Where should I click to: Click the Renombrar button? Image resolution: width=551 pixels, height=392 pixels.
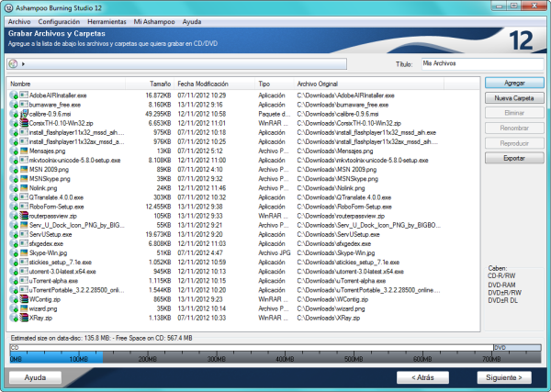tap(514, 129)
